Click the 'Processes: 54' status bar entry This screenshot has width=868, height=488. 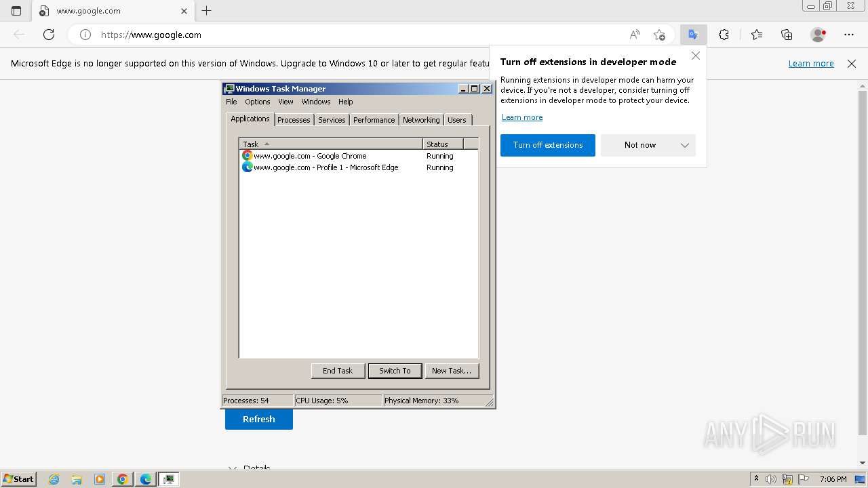[x=258, y=401]
